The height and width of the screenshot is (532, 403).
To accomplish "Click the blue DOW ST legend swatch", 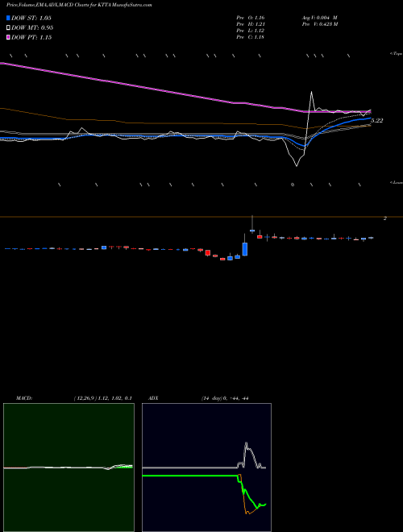I will coord(9,18).
